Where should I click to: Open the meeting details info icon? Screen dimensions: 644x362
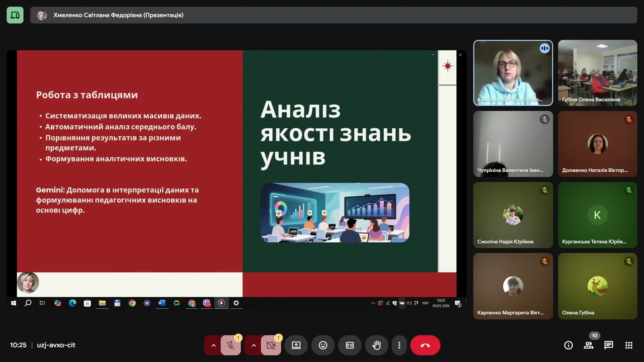tap(568, 345)
